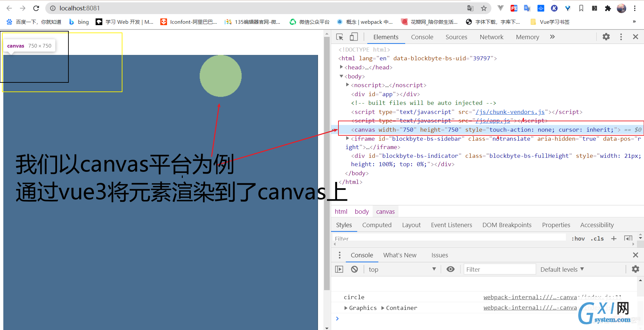Viewport: 644px width, 330px height.
Task: Open the Chrome profile avatar
Action: coord(622,8)
